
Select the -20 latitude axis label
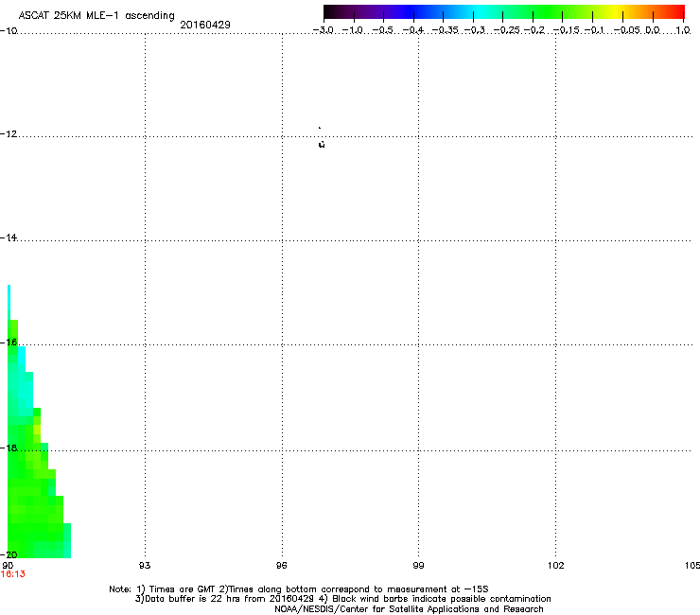pos(9,554)
